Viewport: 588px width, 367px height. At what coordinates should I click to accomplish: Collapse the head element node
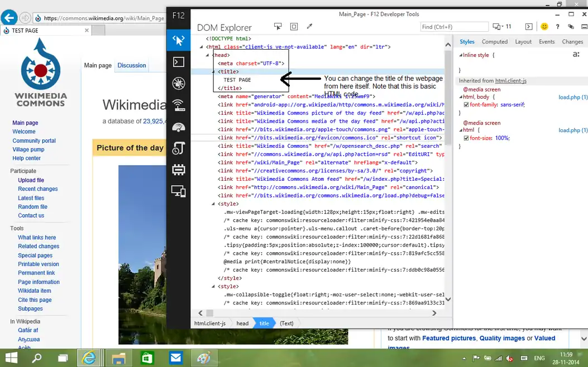pos(207,55)
